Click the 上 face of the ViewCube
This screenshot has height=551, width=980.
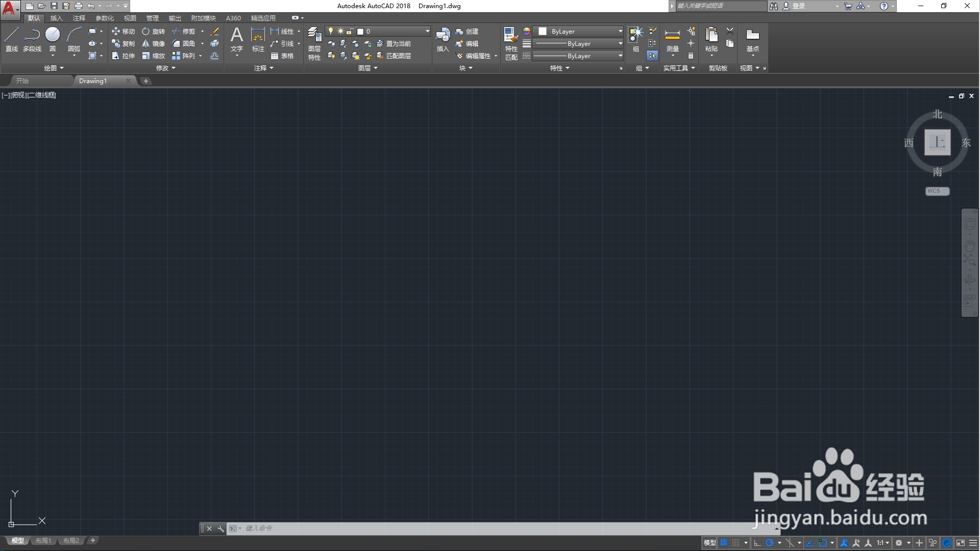click(938, 142)
